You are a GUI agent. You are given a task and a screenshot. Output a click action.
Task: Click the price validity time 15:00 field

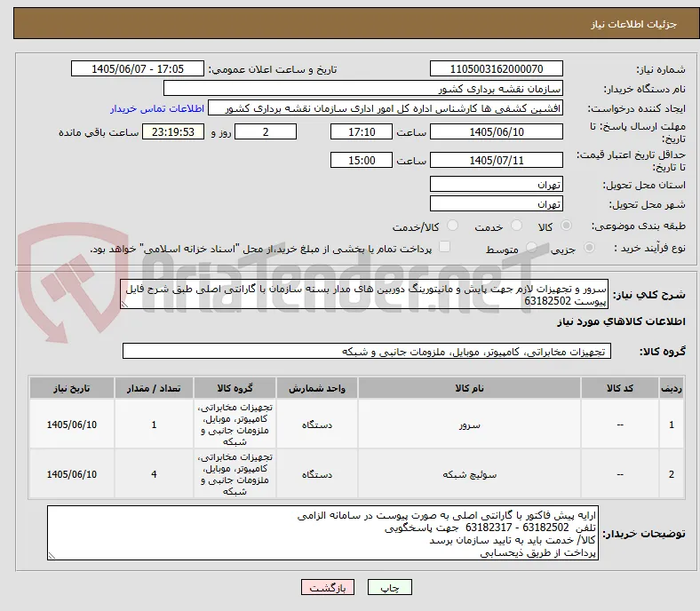click(x=362, y=160)
